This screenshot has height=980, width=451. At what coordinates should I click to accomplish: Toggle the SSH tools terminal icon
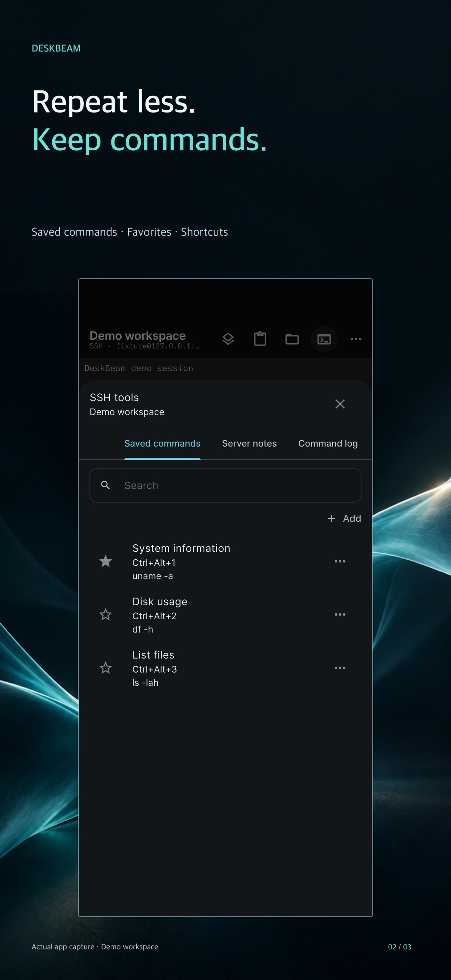click(324, 339)
